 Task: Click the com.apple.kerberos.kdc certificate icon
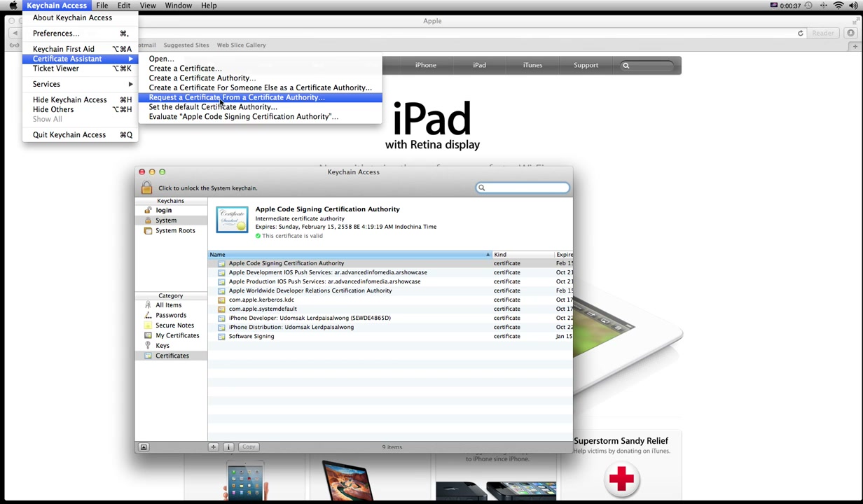(221, 300)
